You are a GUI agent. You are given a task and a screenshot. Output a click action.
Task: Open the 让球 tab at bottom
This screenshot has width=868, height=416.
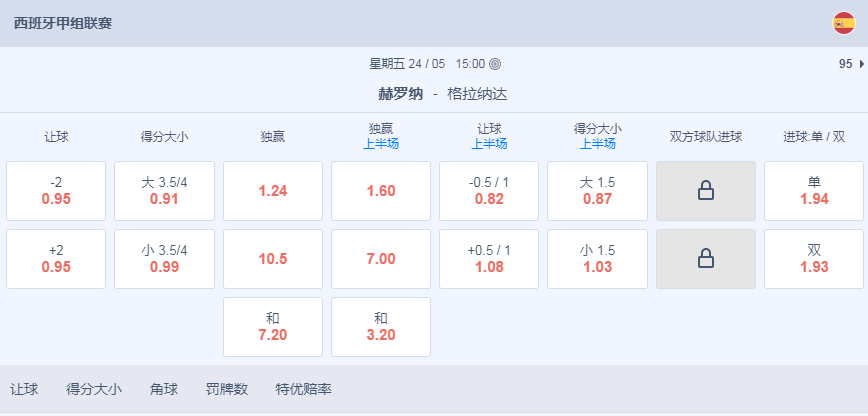click(24, 389)
